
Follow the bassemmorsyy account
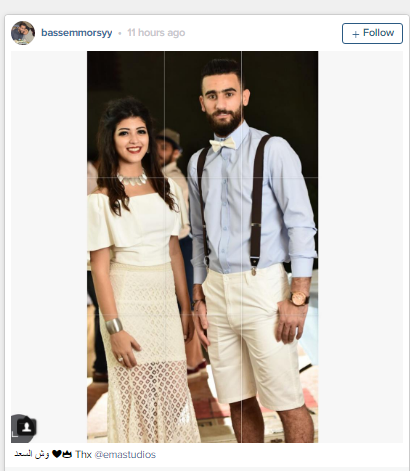click(x=372, y=33)
